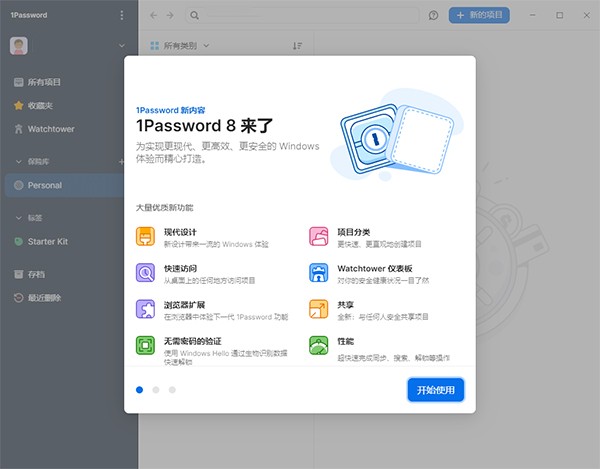
Task: Select the first page indicator dot
Action: (139, 390)
